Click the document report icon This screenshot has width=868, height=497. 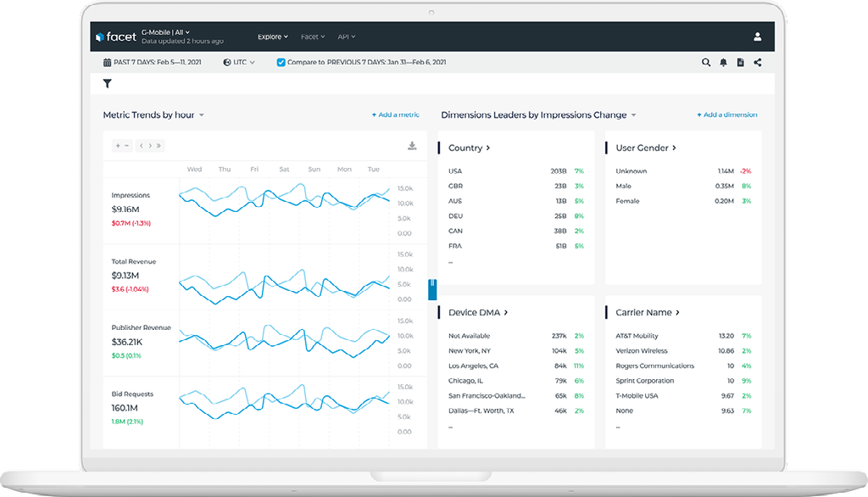740,63
